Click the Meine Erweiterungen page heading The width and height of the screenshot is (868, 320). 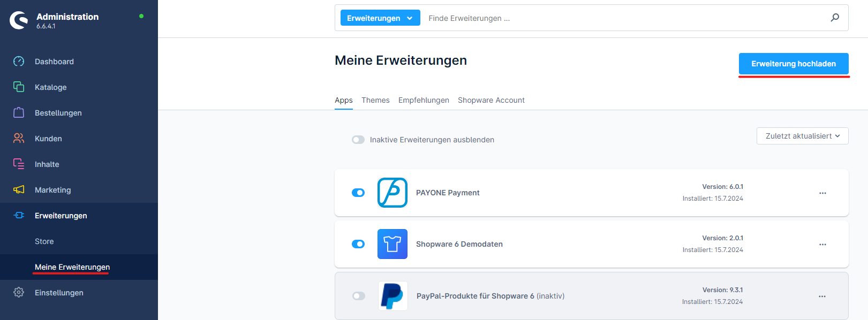coord(401,60)
